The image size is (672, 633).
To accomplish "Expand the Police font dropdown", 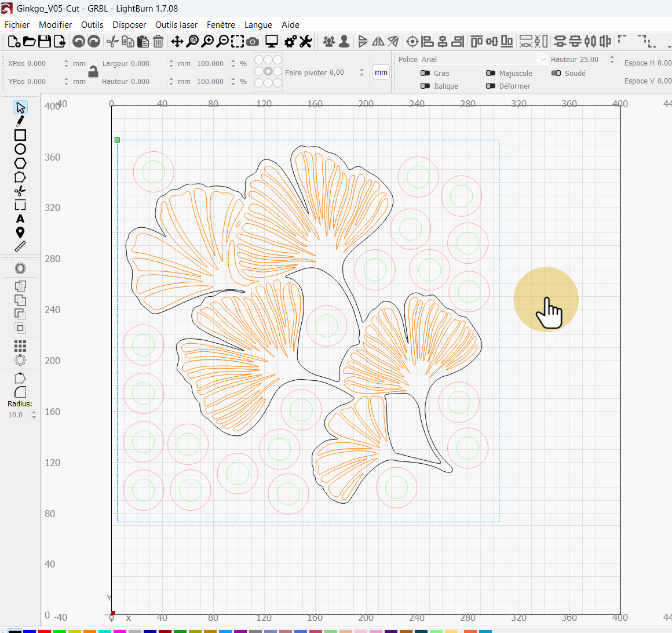I will tap(542, 60).
